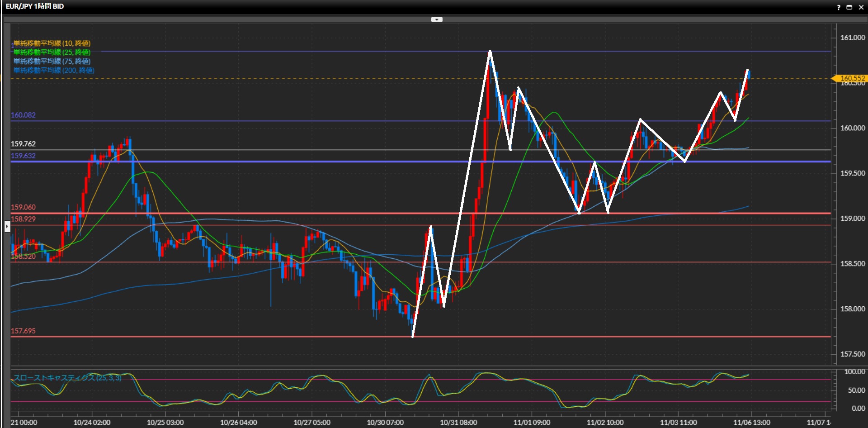Viewport: 868px width, 428px height.
Task: Select the 160.082 horizontal line label
Action: pos(23,115)
